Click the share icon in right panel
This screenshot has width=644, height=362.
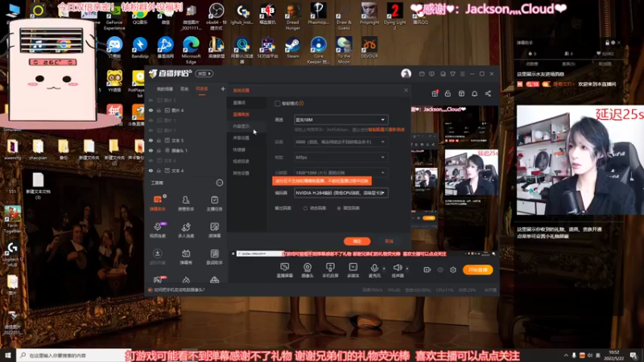(488, 93)
